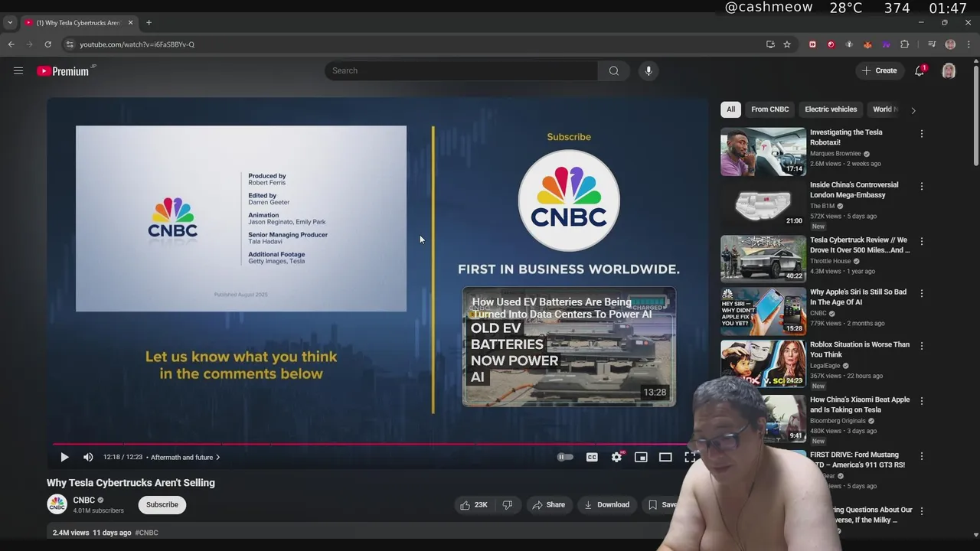Play the video
Viewport: 980px width, 551px height.
[x=64, y=457]
